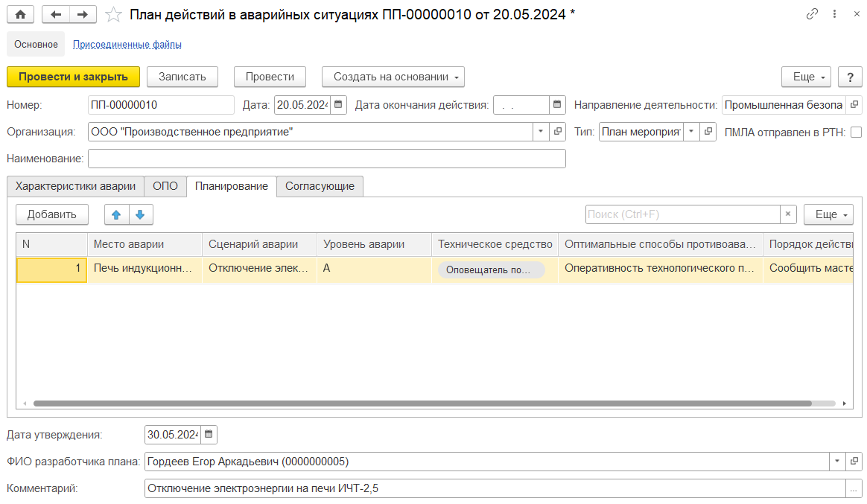Expand the Организация dropdown list
The height and width of the screenshot is (504, 867).
pos(540,132)
